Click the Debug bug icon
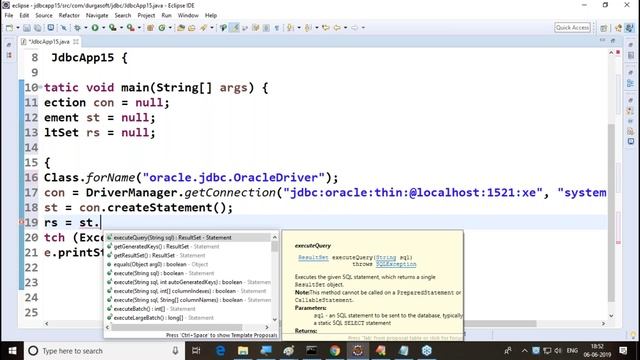Screen dimensions: 640x360 (x=77, y=28)
